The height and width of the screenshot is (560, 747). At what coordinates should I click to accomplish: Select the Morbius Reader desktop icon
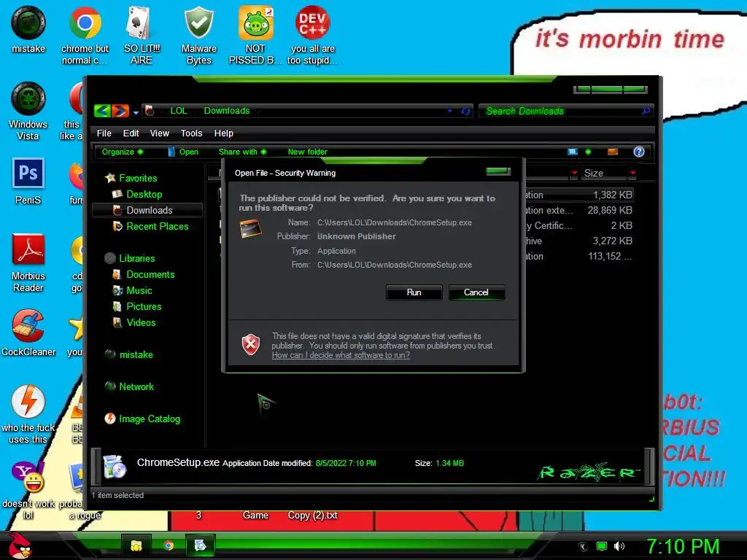28,262
